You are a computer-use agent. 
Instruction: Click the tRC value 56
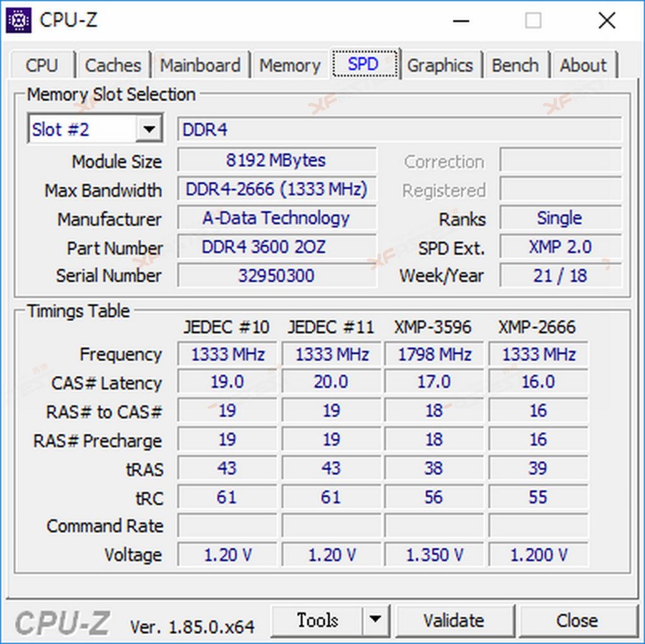click(435, 497)
